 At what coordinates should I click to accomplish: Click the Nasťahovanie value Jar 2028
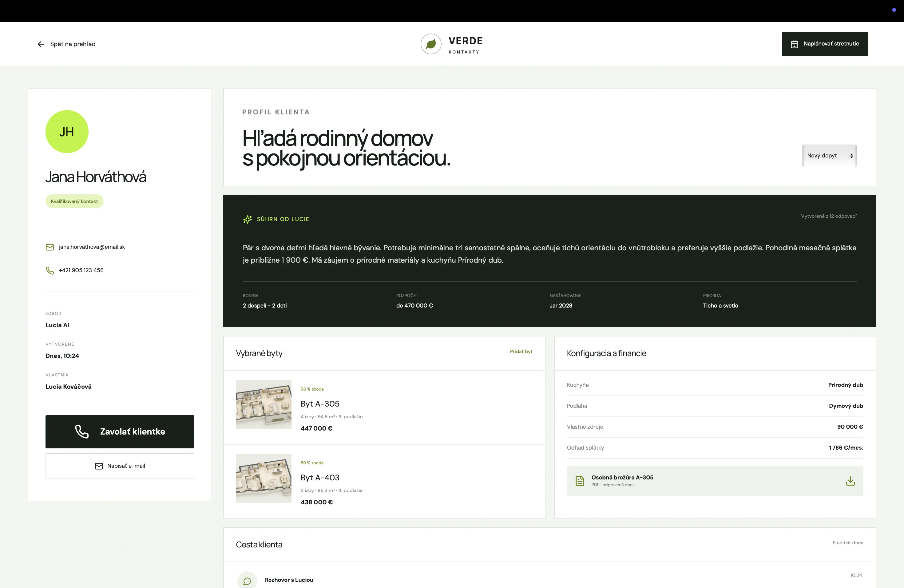point(561,306)
